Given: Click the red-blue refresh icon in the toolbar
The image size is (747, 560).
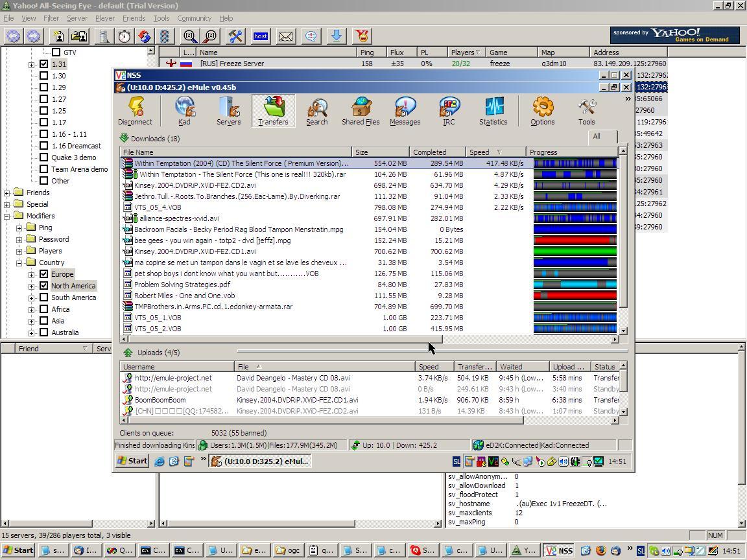Looking at the screenshot, I should tap(145, 36).
